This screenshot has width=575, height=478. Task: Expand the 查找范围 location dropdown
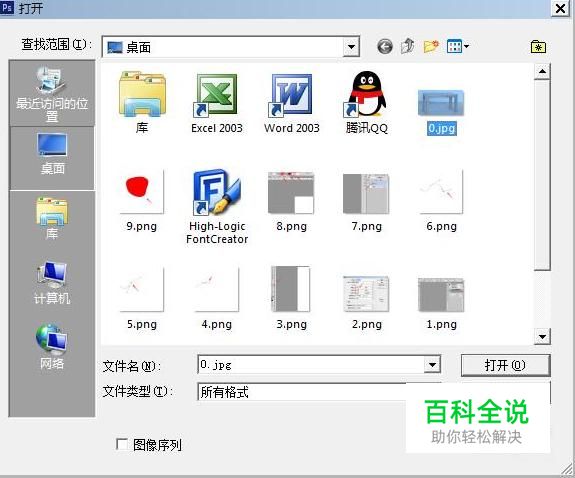click(351, 47)
